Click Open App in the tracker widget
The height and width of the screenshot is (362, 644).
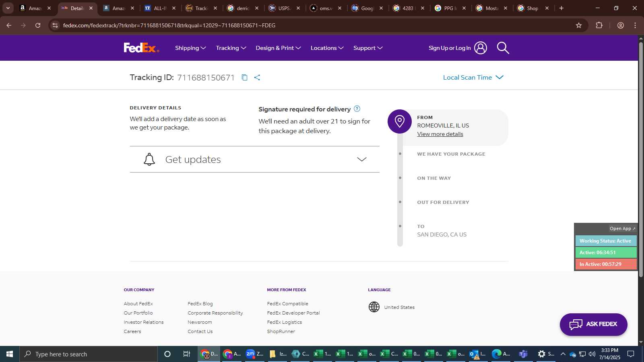pyautogui.click(x=622, y=228)
